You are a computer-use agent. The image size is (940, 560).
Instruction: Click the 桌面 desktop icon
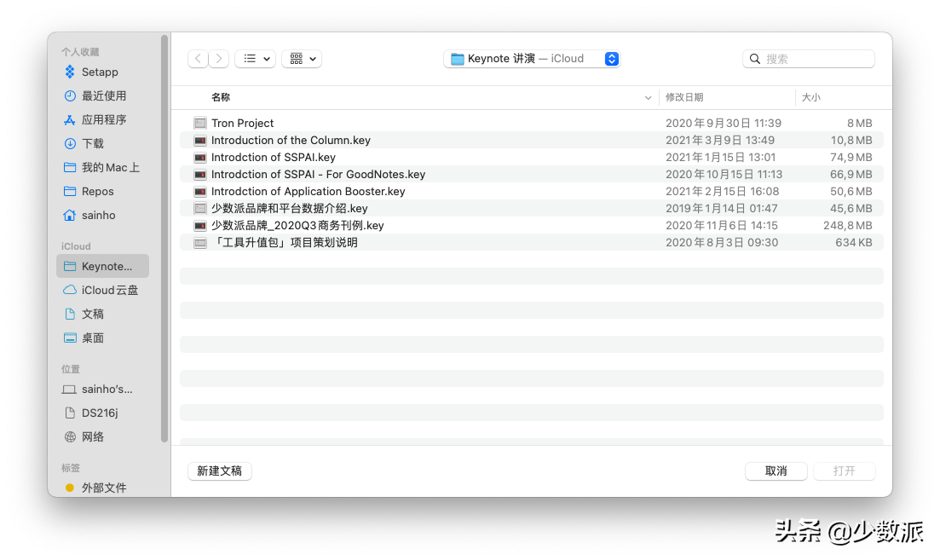pyautogui.click(x=70, y=338)
